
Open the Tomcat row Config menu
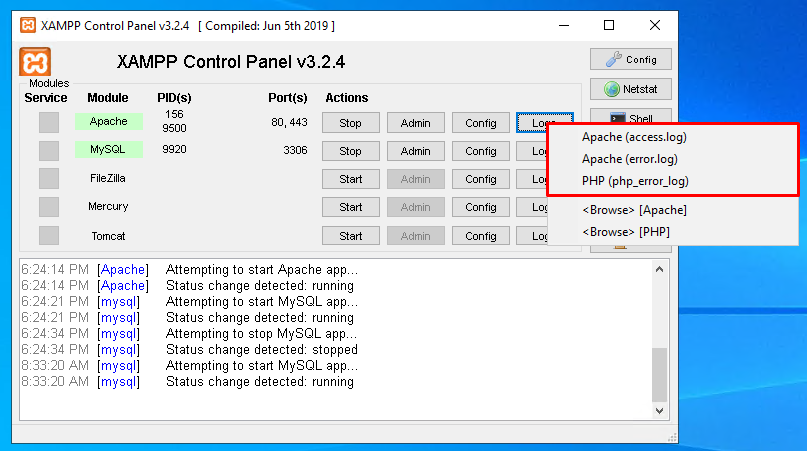[x=481, y=236]
